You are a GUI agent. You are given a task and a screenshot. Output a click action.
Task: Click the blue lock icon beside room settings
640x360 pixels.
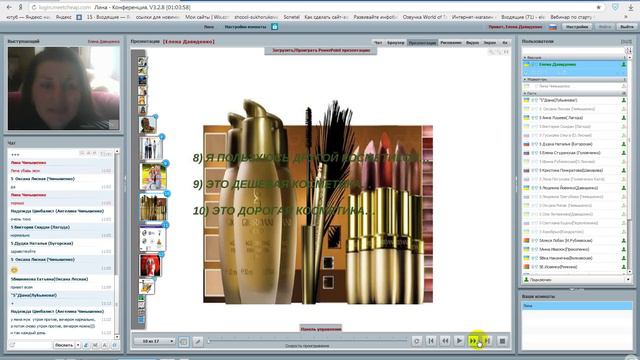tap(275, 27)
